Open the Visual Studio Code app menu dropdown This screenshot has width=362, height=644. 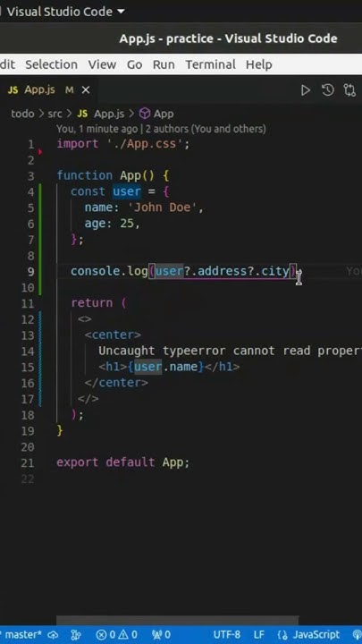[x=65, y=12]
